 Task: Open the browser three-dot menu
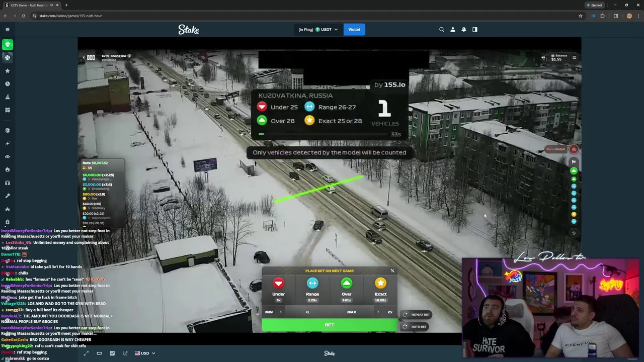tap(638, 16)
